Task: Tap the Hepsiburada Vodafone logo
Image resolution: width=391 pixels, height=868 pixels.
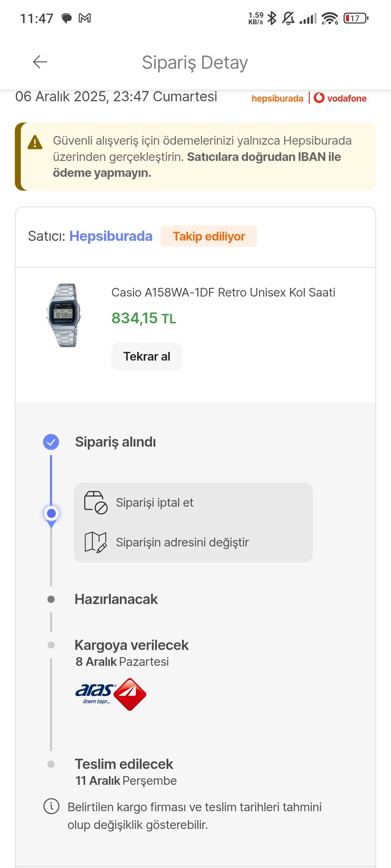Action: tap(309, 98)
